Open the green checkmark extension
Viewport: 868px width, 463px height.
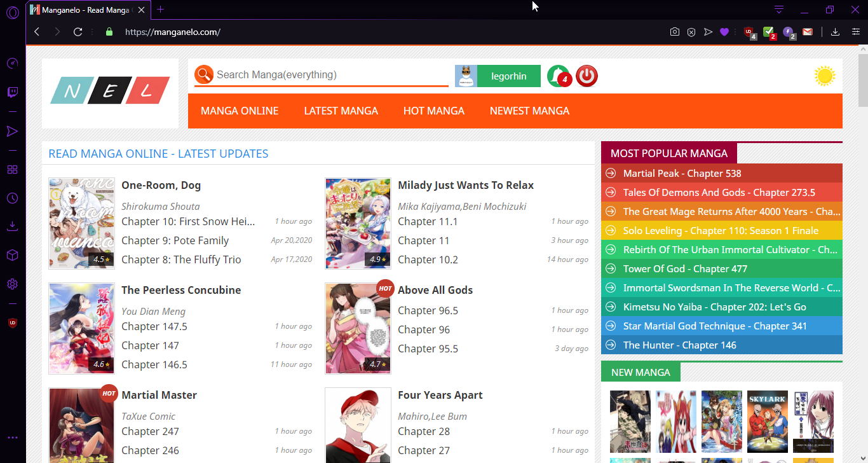point(770,32)
